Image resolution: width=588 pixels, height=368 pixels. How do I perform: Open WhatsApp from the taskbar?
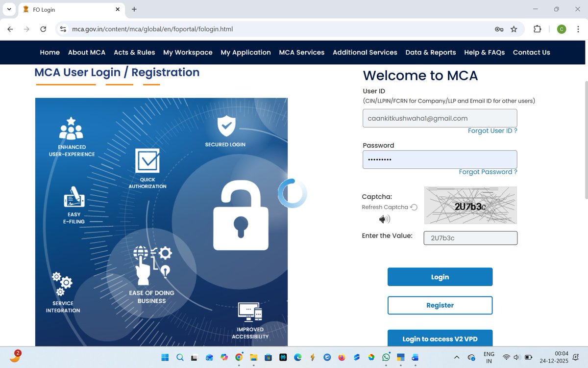pos(386,357)
